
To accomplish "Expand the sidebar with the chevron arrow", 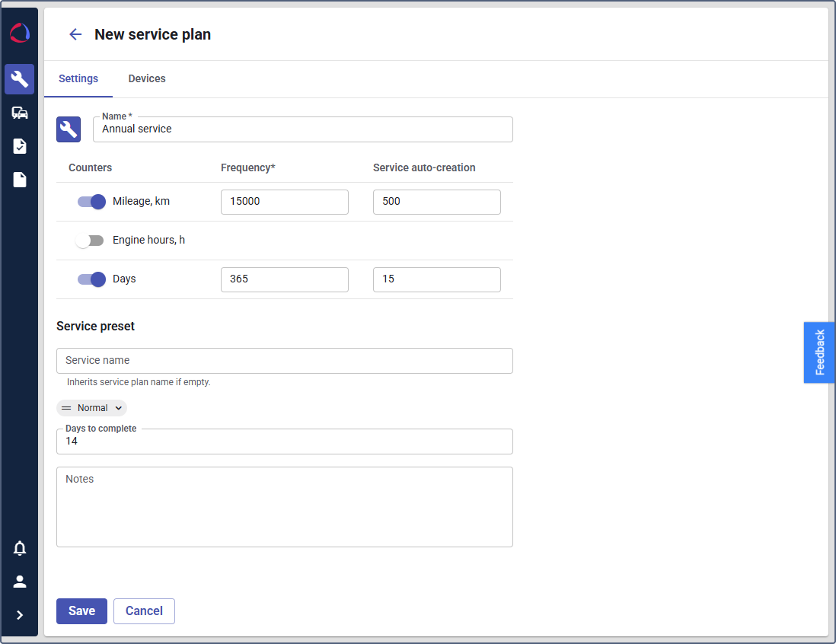I will 20,615.
